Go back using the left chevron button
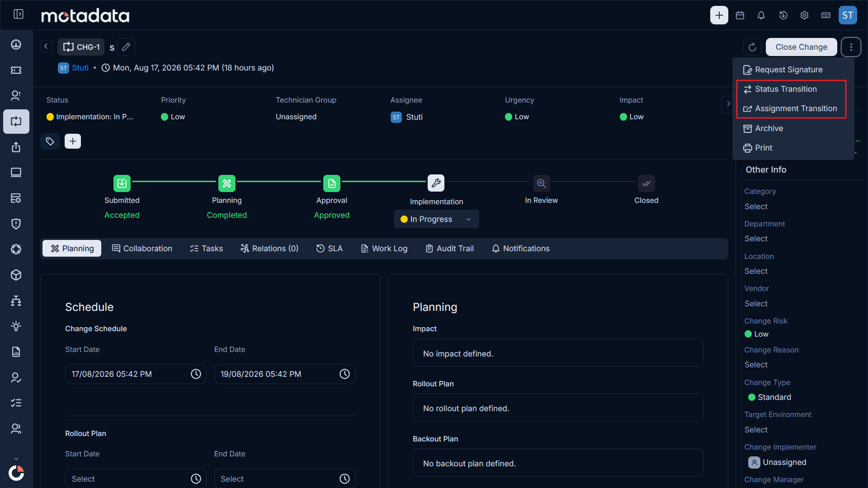 tap(46, 47)
